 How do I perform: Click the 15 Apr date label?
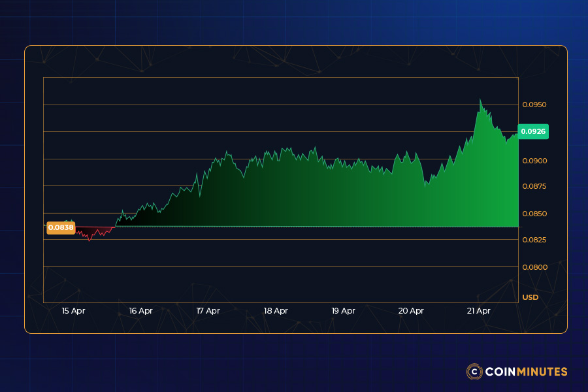point(73,311)
